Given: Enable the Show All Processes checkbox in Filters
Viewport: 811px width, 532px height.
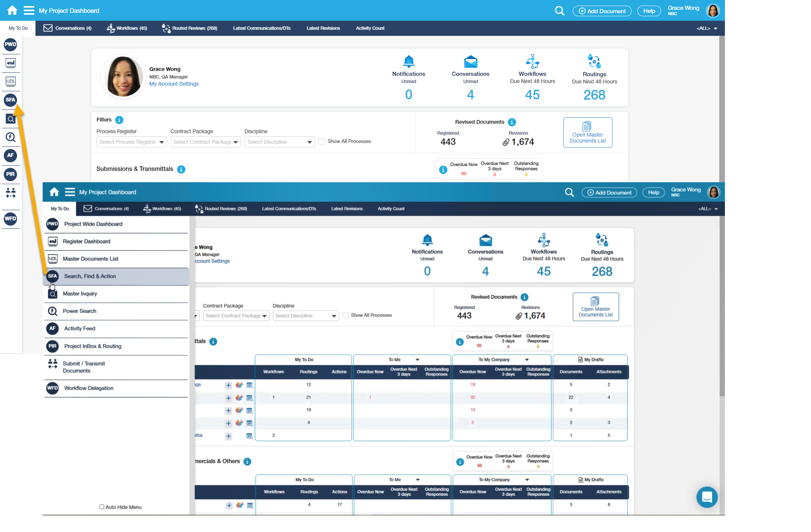Looking at the screenshot, I should pos(322,141).
